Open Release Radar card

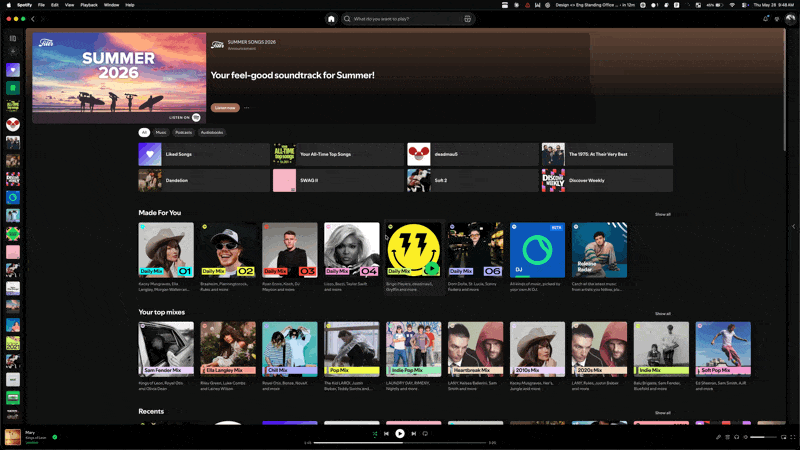point(599,258)
